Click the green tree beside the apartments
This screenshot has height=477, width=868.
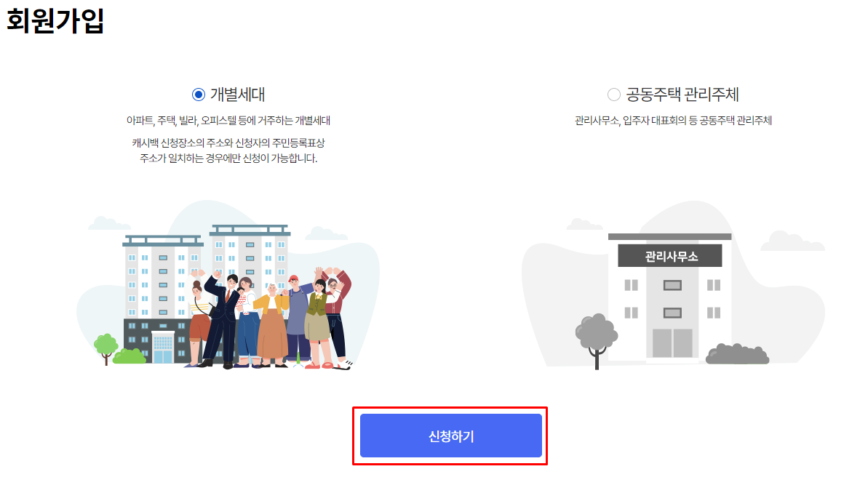pyautogui.click(x=105, y=348)
